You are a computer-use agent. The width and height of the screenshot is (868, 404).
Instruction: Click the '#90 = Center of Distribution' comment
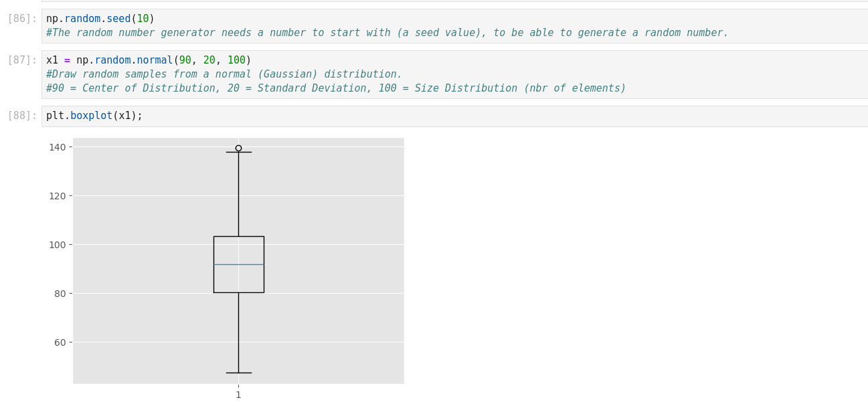[336, 88]
